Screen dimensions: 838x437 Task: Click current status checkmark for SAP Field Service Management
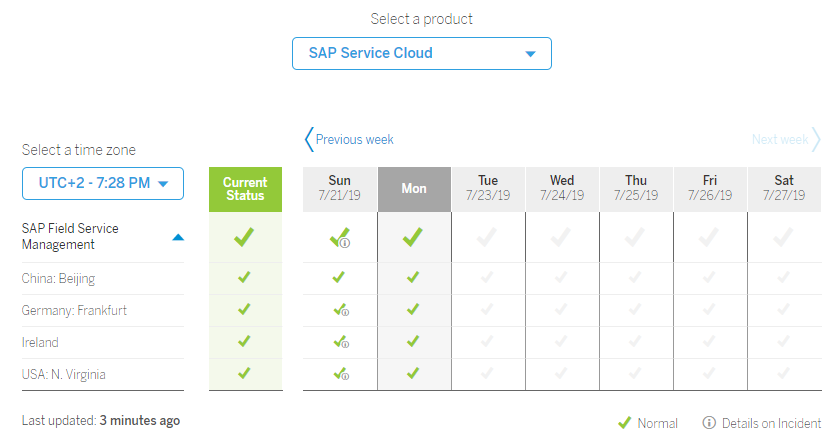pos(244,237)
